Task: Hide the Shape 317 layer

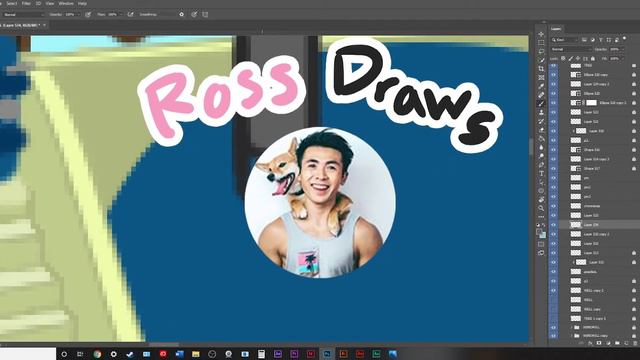Action: [x=553, y=168]
